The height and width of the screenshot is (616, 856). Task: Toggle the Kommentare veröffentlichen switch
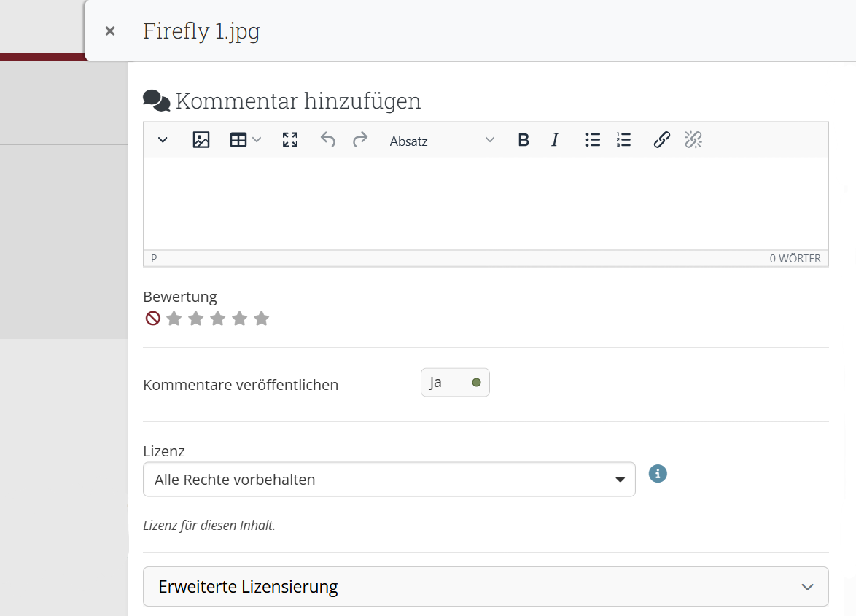[x=455, y=383]
